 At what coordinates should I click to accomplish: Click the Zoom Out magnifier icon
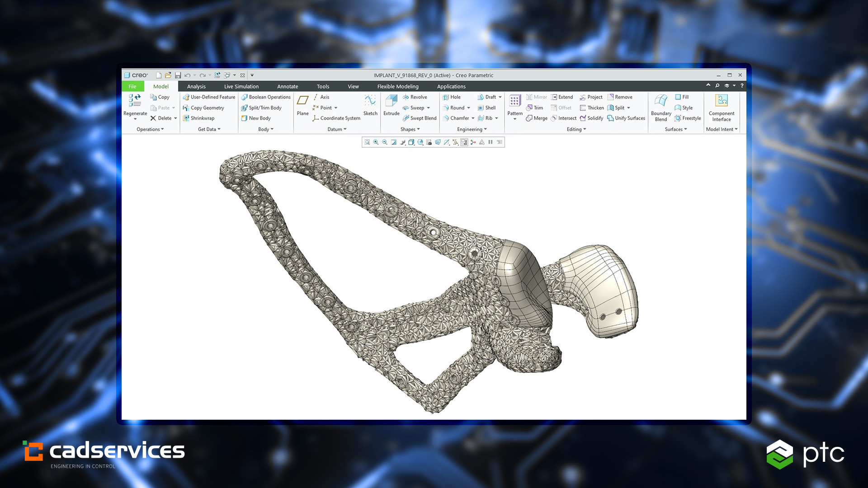tap(385, 142)
